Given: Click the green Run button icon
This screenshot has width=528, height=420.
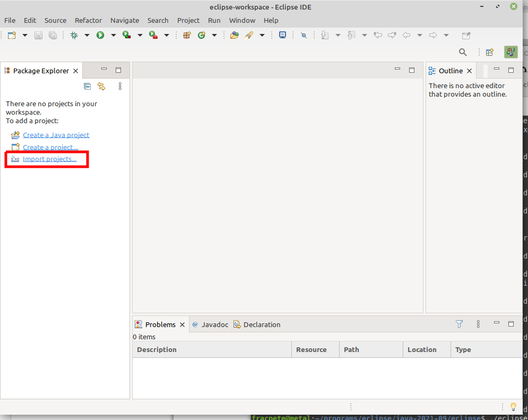Looking at the screenshot, I should tap(100, 36).
